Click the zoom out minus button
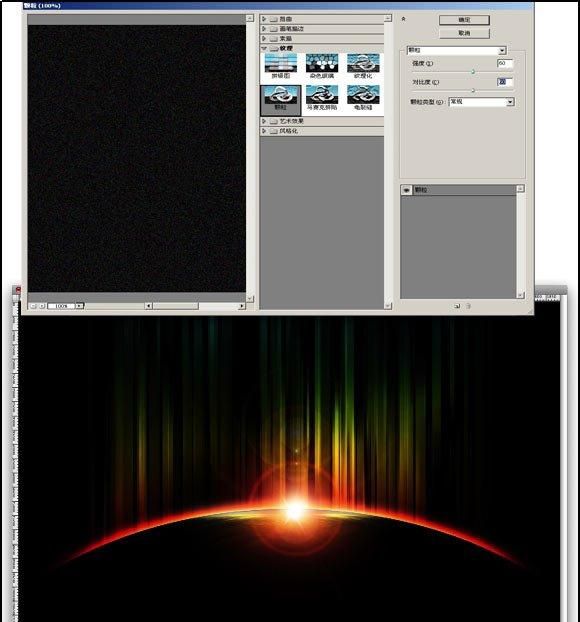Viewport: 580px width, 622px height. click(33, 306)
